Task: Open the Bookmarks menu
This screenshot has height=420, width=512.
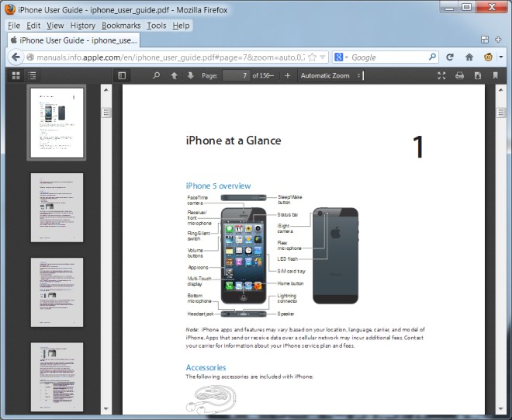Action: 121,26
